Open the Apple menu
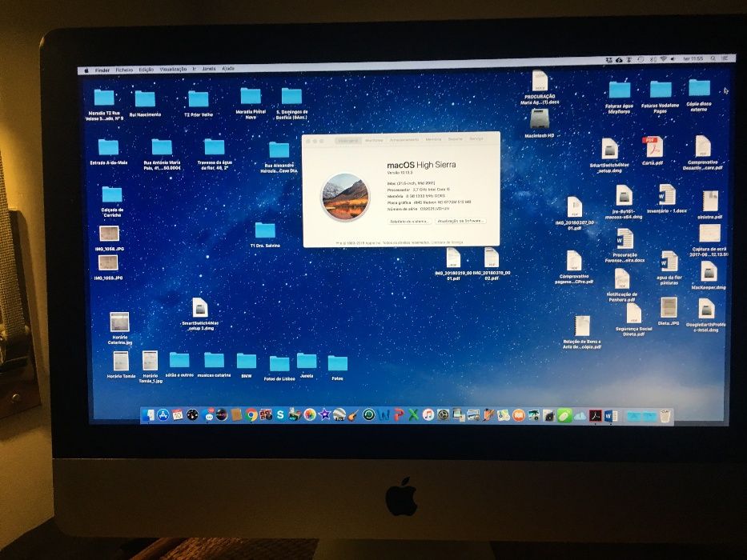This screenshot has height=560, width=747. point(86,70)
